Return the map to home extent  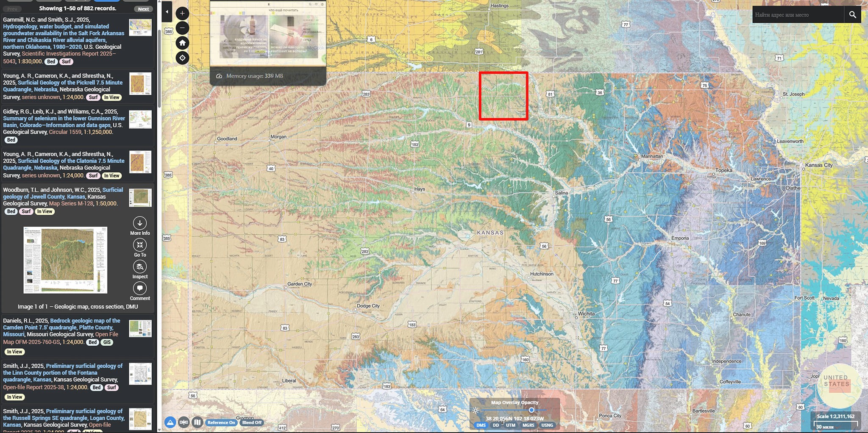(182, 43)
